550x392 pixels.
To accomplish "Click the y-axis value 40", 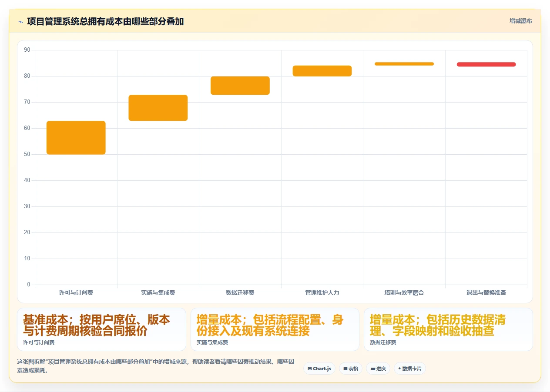I will pyautogui.click(x=27, y=180).
